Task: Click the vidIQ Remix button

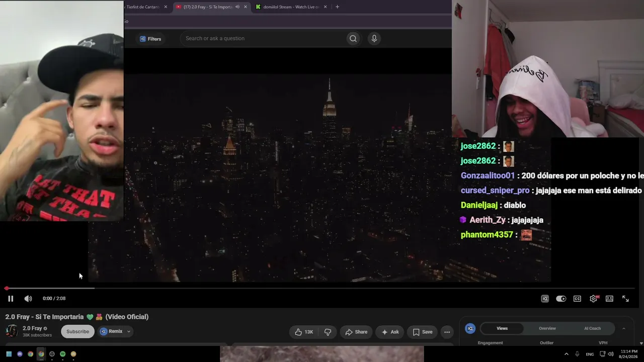Action: (111, 331)
